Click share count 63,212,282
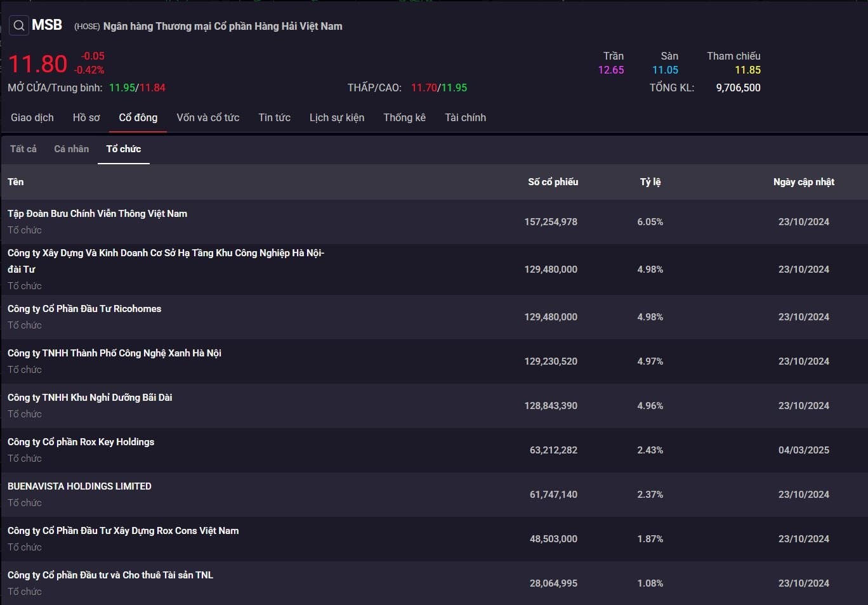 (x=553, y=450)
